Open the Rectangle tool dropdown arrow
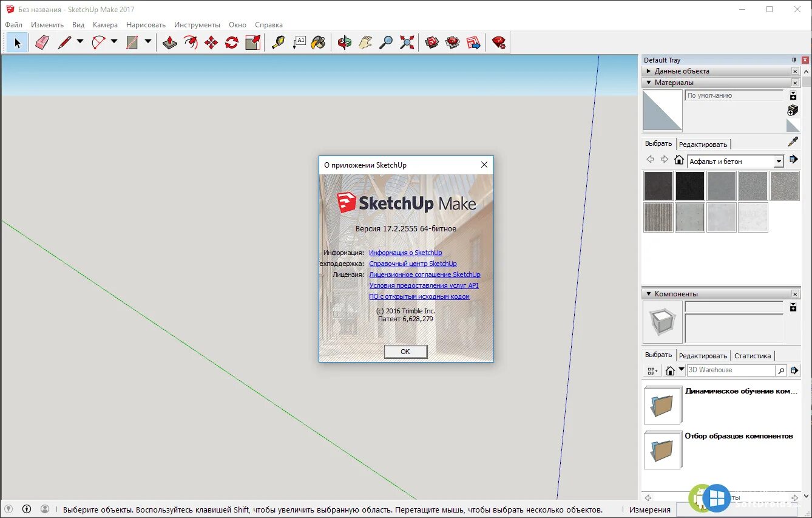Viewport: 812px width, 518px height. pos(147,42)
